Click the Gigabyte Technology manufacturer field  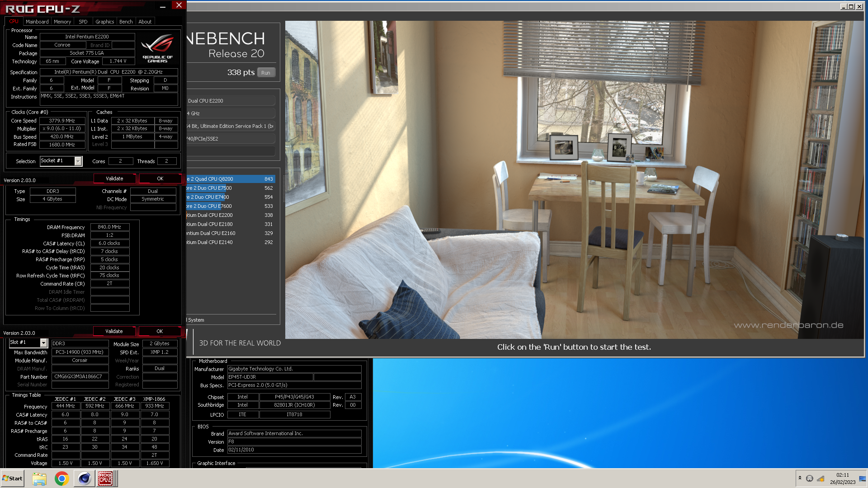[x=294, y=369]
